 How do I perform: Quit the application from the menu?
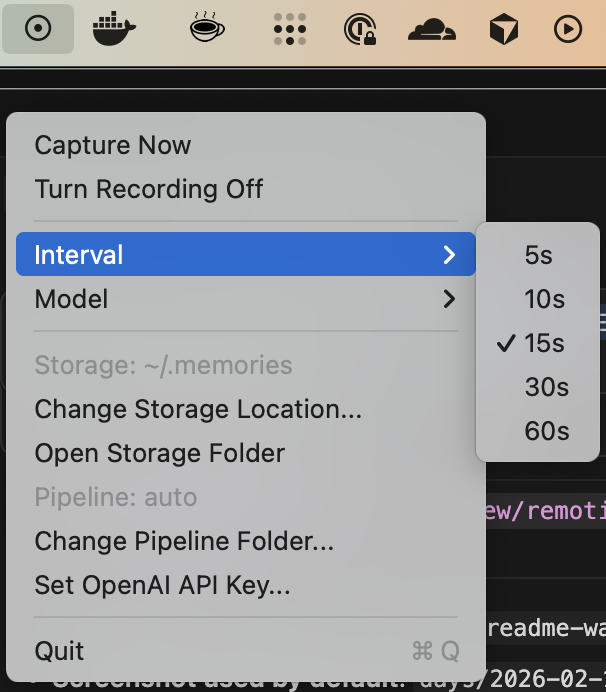[60, 651]
